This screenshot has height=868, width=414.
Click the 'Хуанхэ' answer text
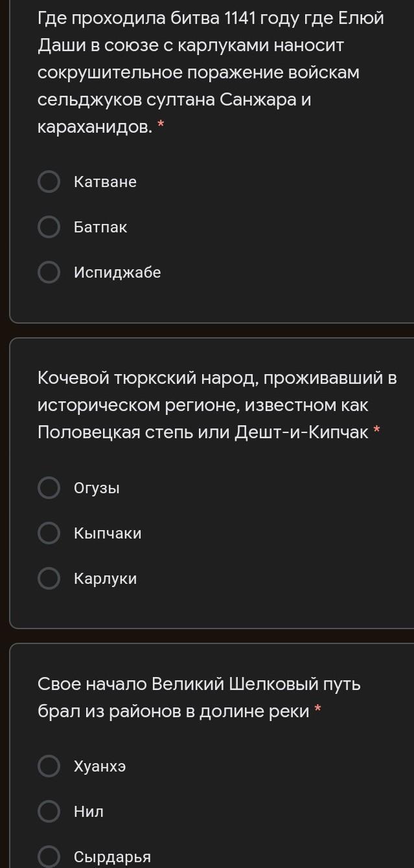tap(100, 766)
